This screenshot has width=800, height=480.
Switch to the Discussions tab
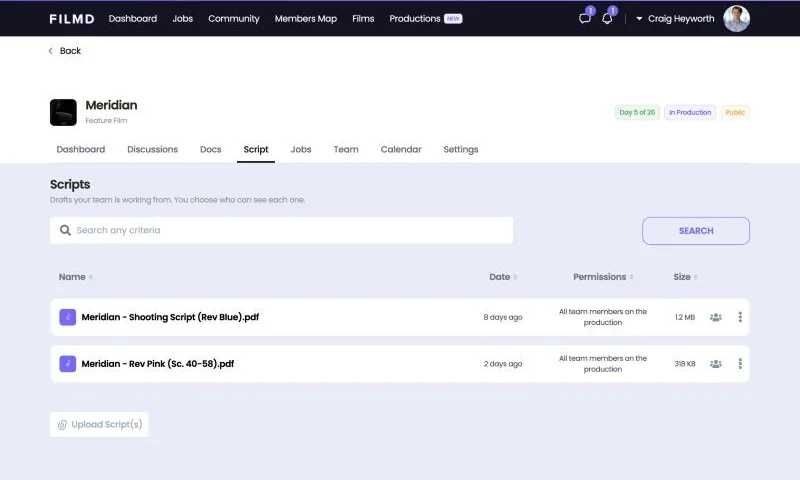(153, 149)
